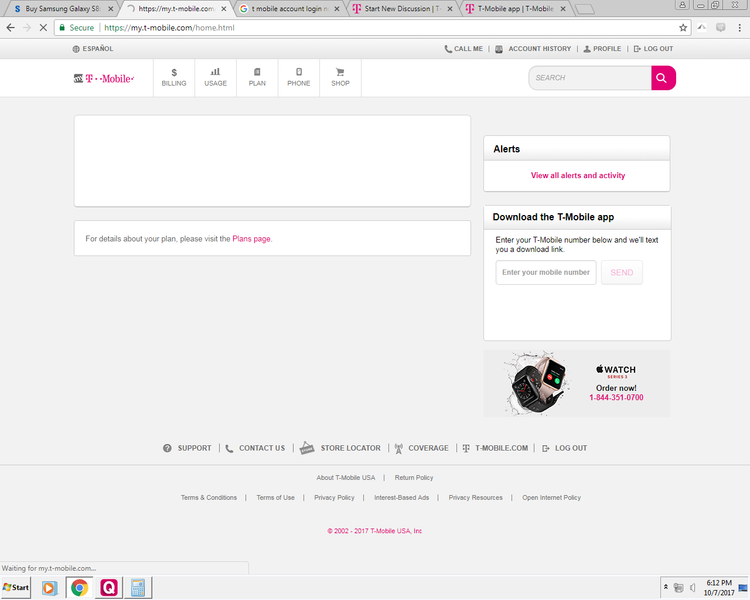
Task: Click the Español globe icon
Action: click(x=76, y=49)
